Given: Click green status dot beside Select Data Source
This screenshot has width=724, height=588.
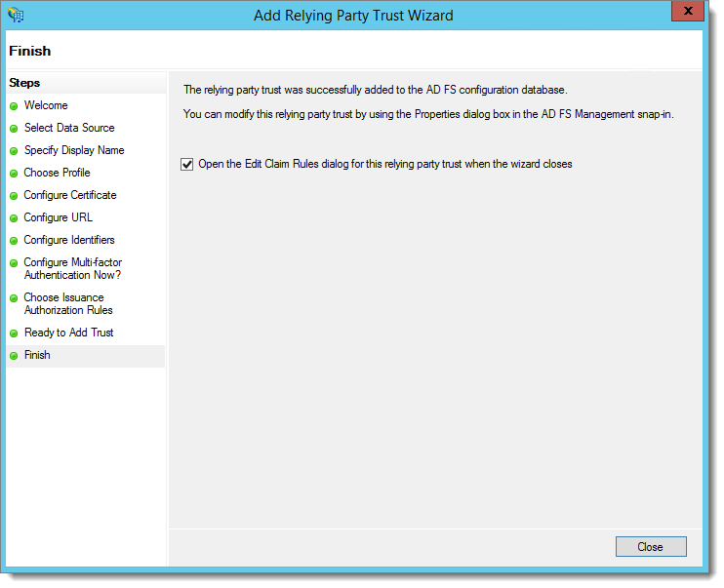Looking at the screenshot, I should [x=14, y=129].
